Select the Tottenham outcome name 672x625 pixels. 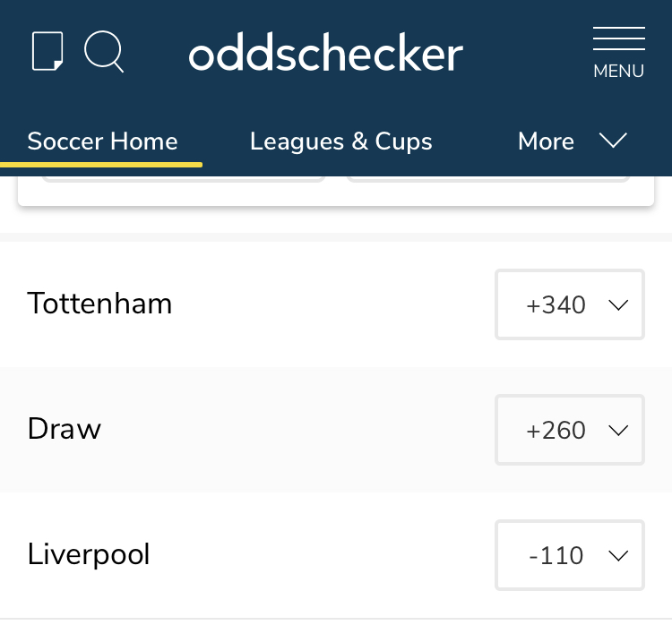pyautogui.click(x=99, y=304)
